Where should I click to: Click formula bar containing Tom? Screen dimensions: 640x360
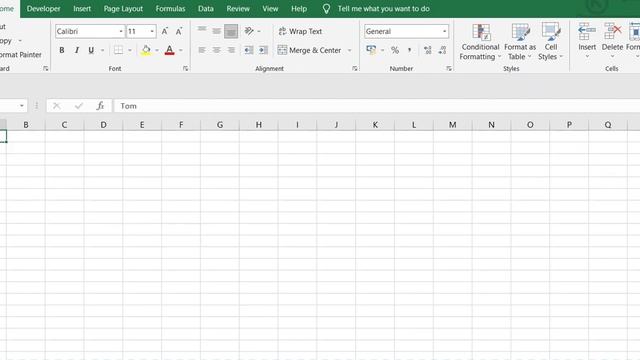(377, 106)
